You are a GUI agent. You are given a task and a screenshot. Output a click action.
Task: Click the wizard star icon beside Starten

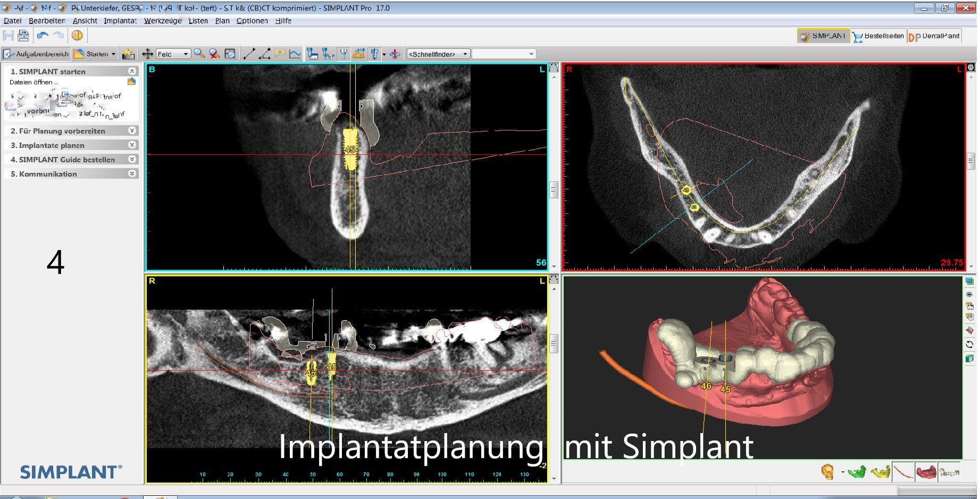click(x=128, y=54)
